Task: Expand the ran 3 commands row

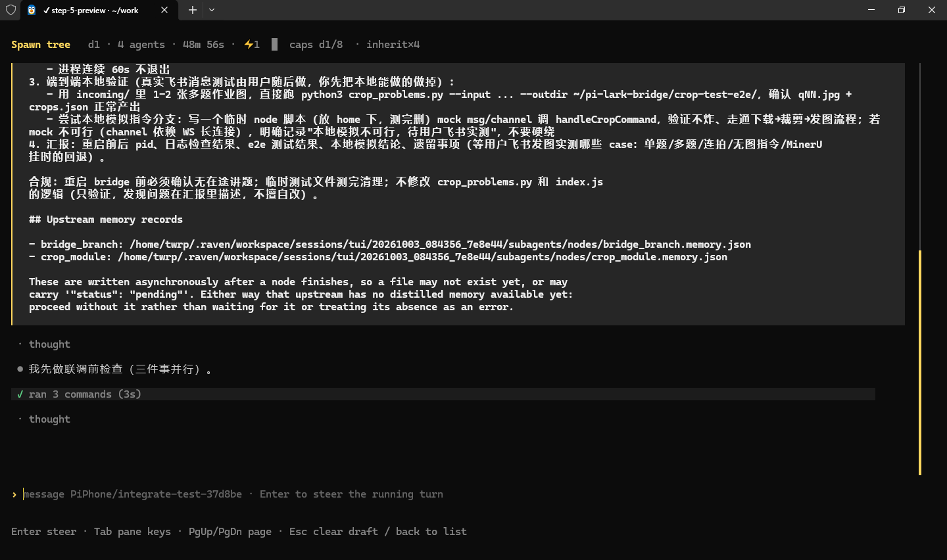Action: tap(443, 394)
